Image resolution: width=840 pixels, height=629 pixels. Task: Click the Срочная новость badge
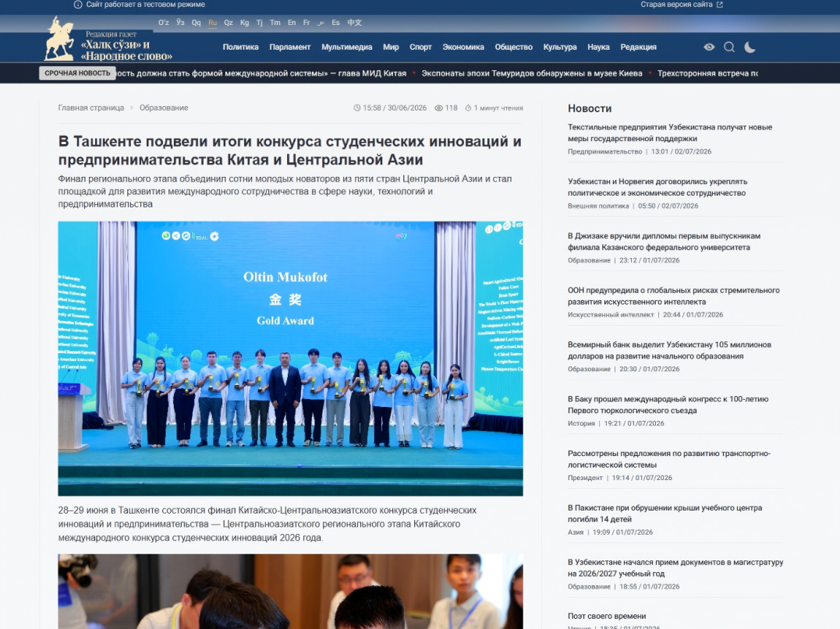pyautogui.click(x=77, y=73)
